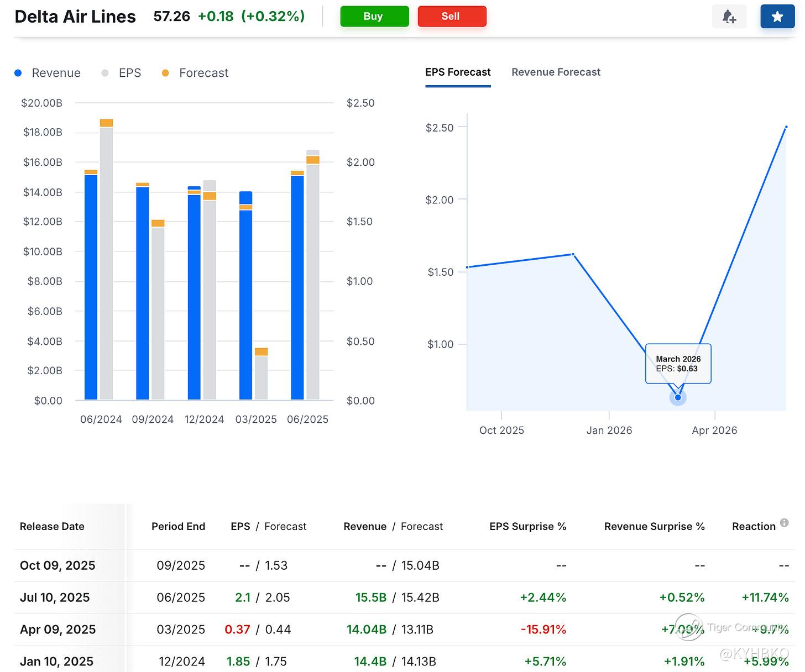Click the star favorite icon
This screenshot has width=805, height=672.
(x=777, y=17)
